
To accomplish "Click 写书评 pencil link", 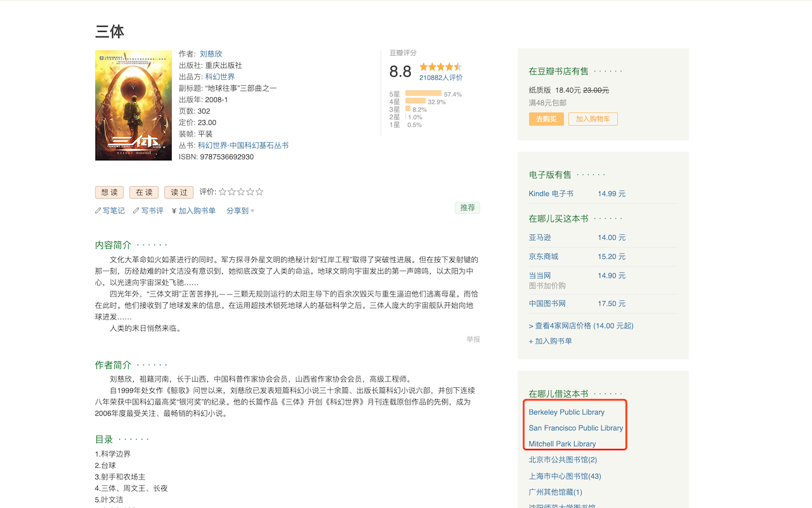I will [148, 211].
